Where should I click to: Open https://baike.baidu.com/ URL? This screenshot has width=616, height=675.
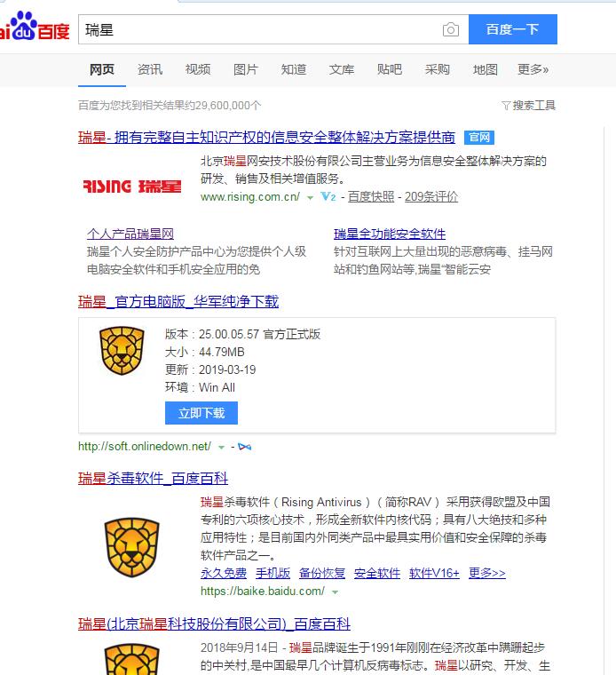tap(263, 591)
